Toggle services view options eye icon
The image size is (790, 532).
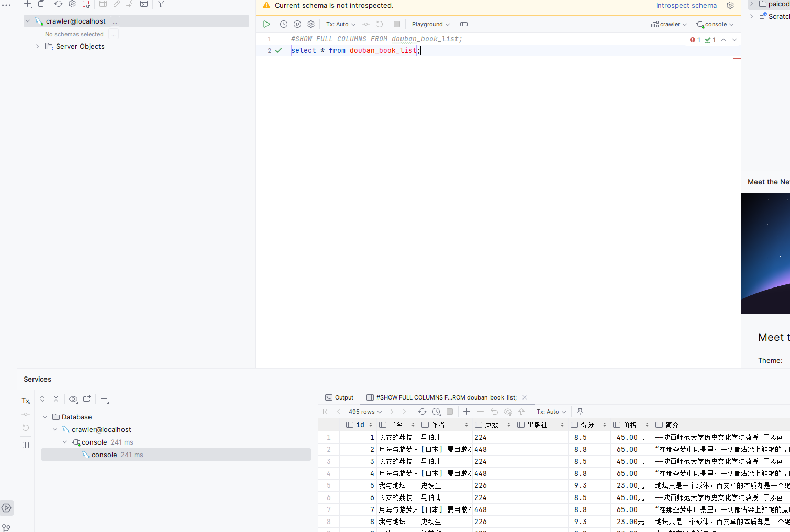coord(73,399)
